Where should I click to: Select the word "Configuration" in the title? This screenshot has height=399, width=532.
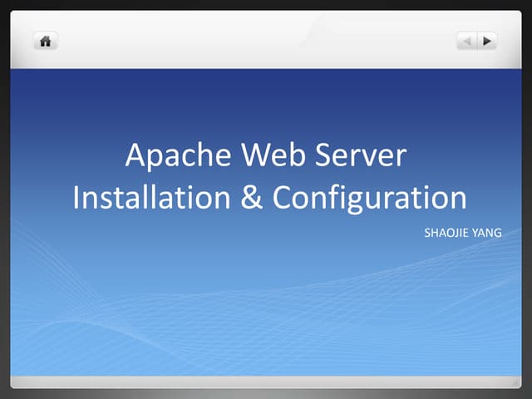coord(370,198)
